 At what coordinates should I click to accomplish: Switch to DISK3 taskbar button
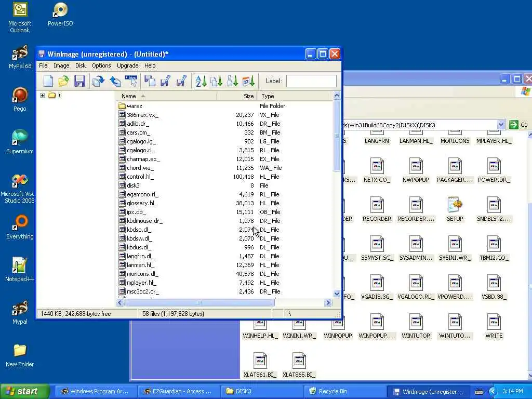(262, 391)
